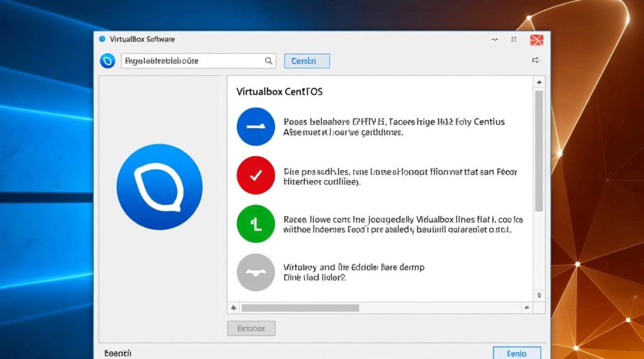
Task: Close the VirtualBox Software window
Action: pyautogui.click(x=537, y=40)
